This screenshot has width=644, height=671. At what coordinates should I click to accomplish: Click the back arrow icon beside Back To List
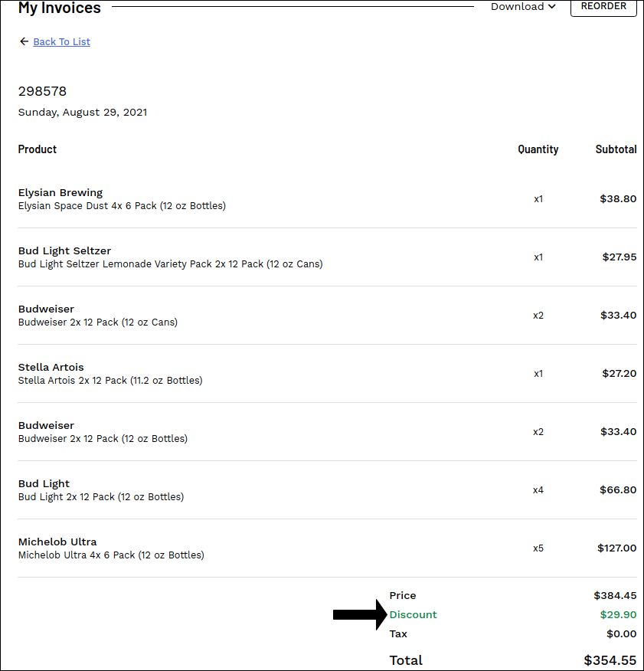[24, 41]
